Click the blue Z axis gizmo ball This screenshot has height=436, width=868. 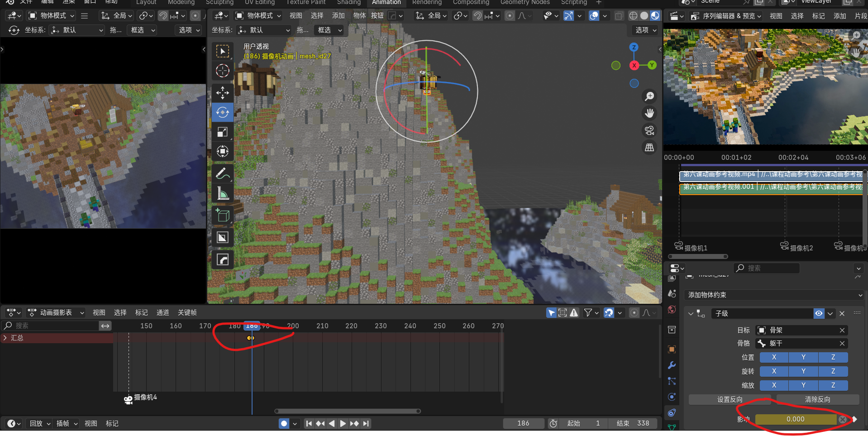(634, 47)
